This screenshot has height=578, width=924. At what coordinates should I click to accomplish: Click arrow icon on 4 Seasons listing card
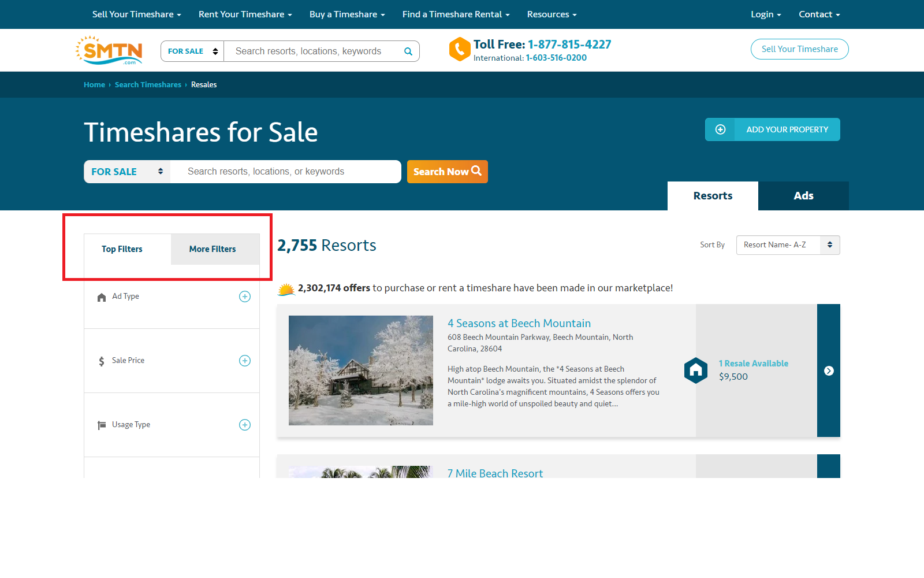[x=829, y=370]
